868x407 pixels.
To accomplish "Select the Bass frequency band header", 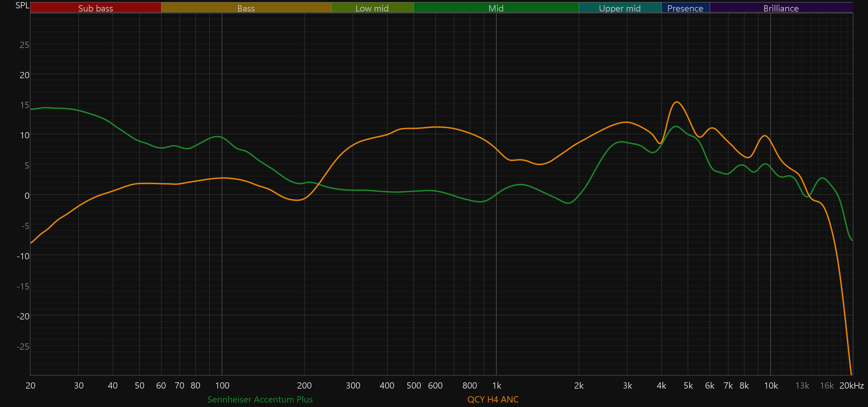I will click(x=246, y=8).
